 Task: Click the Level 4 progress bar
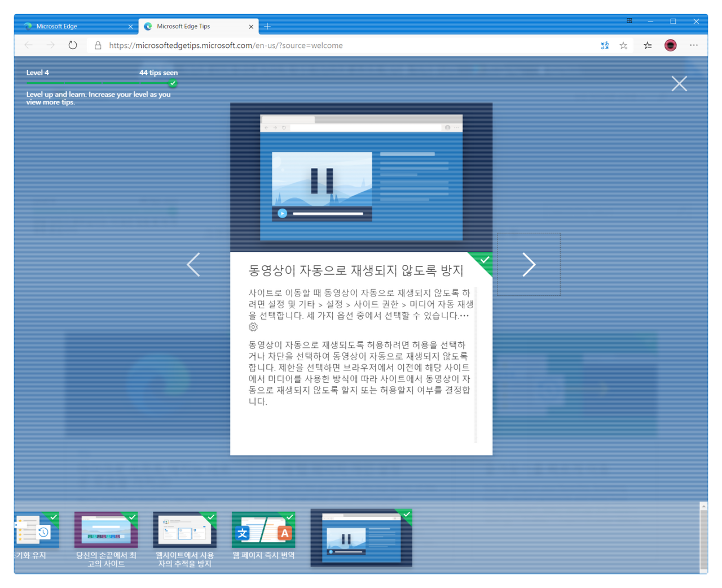102,83
